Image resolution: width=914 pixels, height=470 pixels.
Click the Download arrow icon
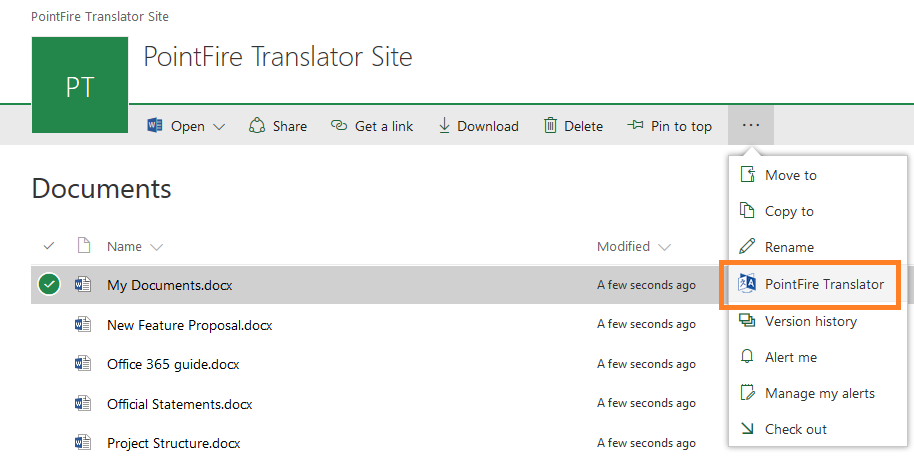(444, 125)
